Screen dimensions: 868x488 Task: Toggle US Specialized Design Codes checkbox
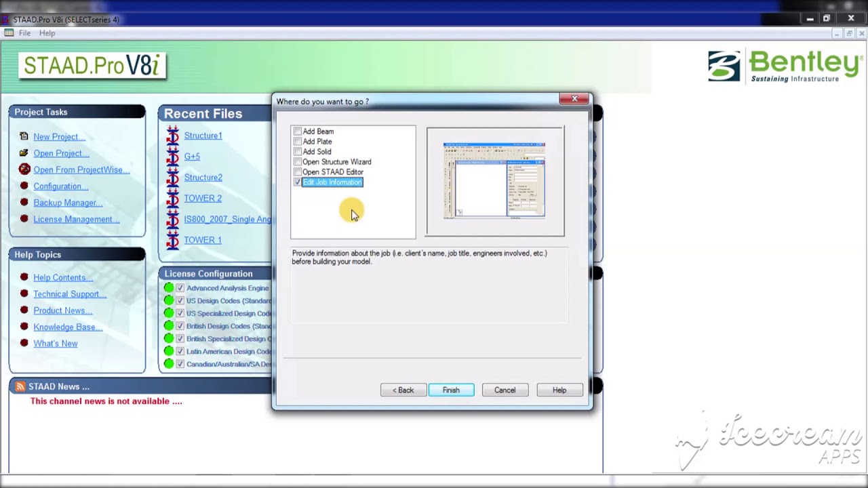(x=180, y=313)
